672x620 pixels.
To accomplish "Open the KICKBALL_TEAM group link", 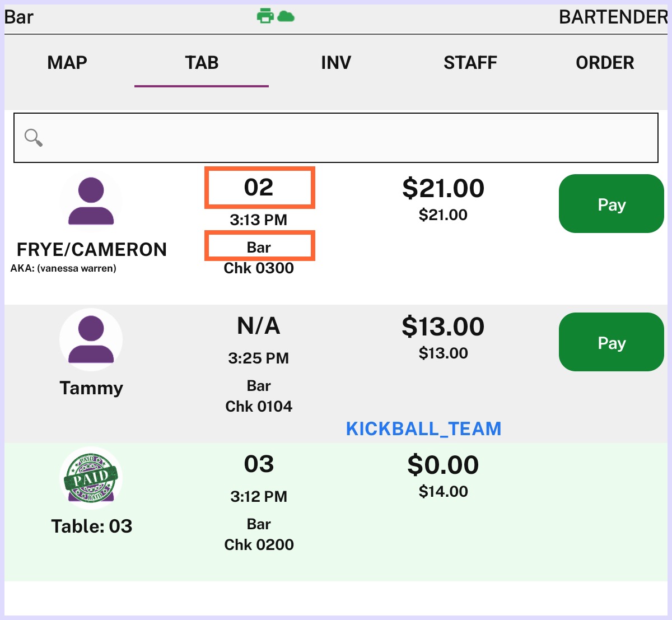I will (x=424, y=429).
